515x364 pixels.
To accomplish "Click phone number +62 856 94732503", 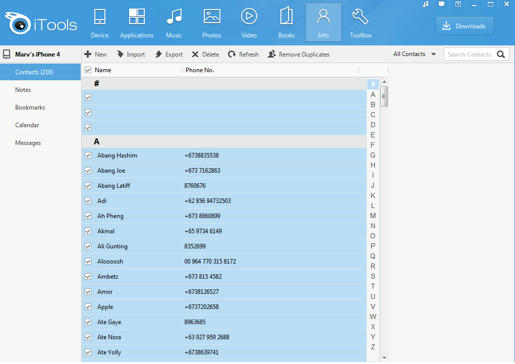I will click(208, 201).
